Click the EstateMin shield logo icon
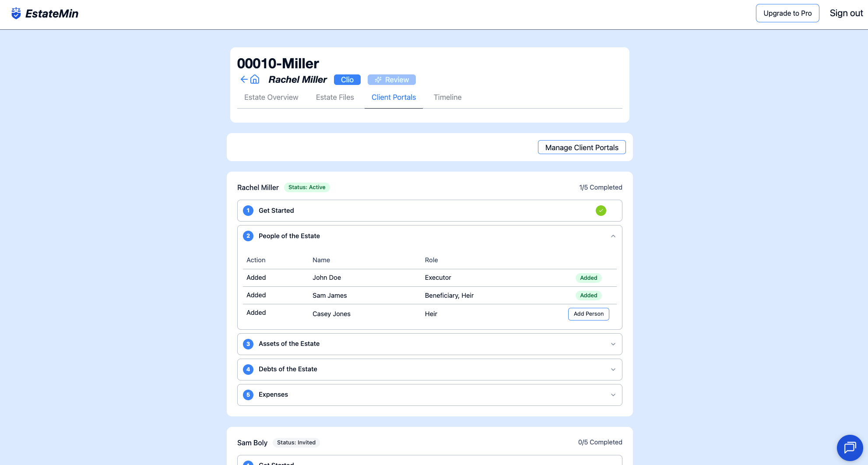 pos(16,14)
